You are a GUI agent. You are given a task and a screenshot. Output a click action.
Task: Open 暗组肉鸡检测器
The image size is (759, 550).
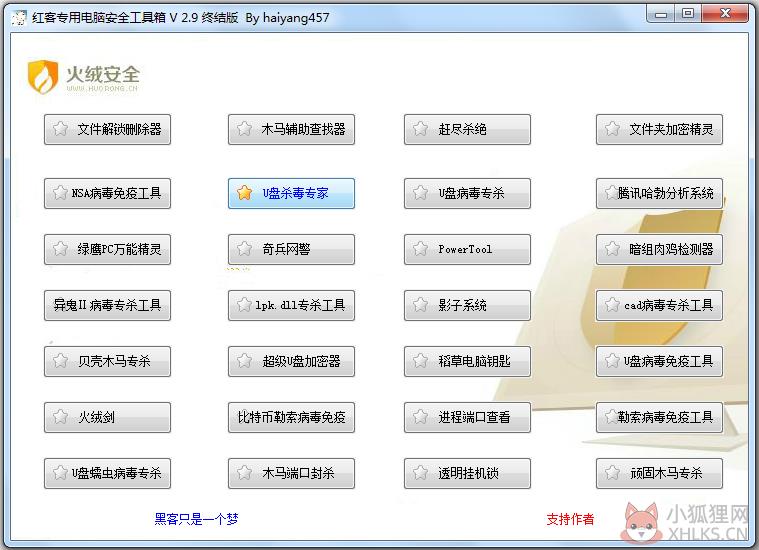(x=659, y=249)
